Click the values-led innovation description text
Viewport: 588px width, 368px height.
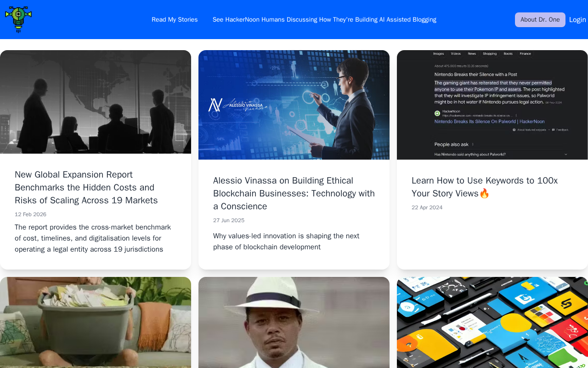point(286,241)
